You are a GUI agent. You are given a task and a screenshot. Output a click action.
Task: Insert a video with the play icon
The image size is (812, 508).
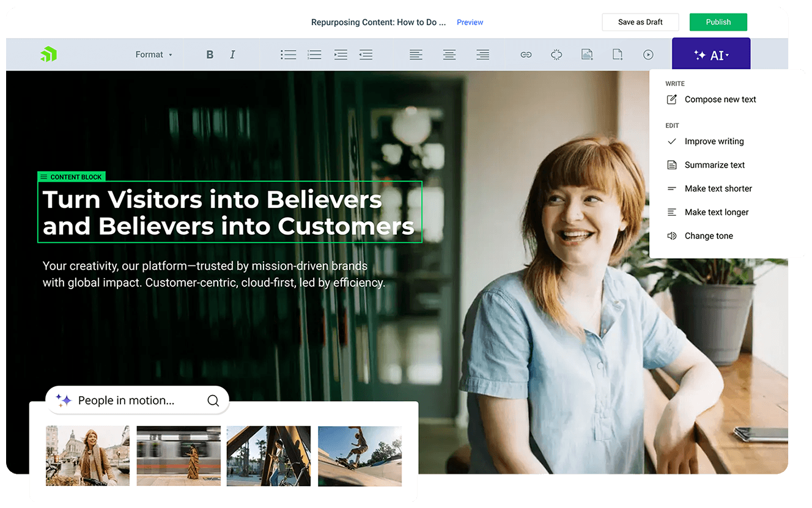tap(648, 55)
